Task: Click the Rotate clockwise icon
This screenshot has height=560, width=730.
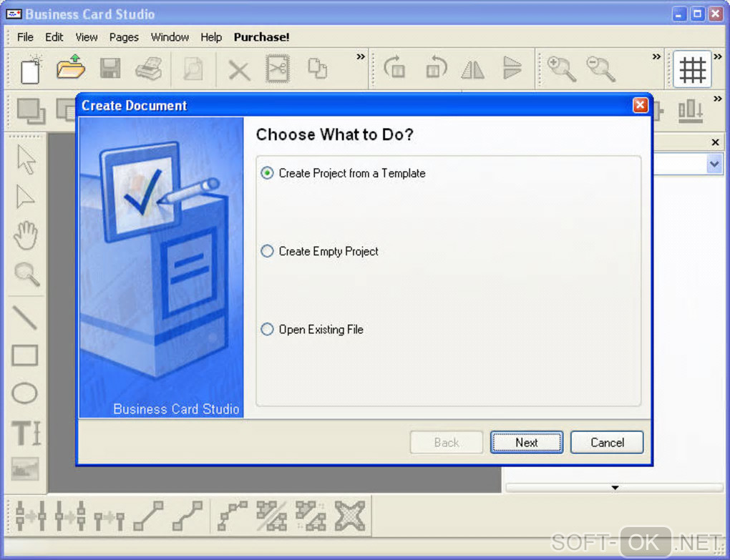Action: (395, 67)
